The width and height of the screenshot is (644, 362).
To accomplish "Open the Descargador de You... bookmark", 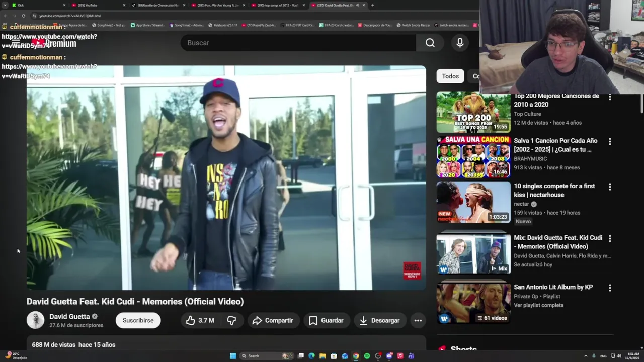I will point(375,25).
